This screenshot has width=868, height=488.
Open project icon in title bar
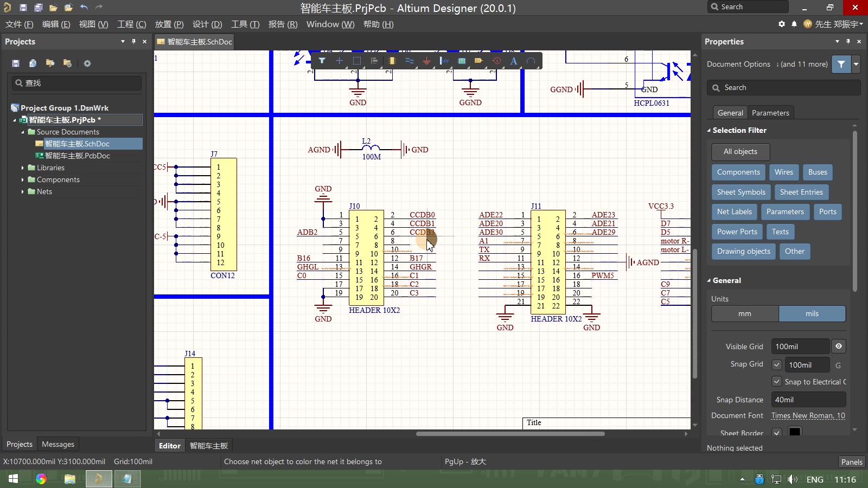68,8
